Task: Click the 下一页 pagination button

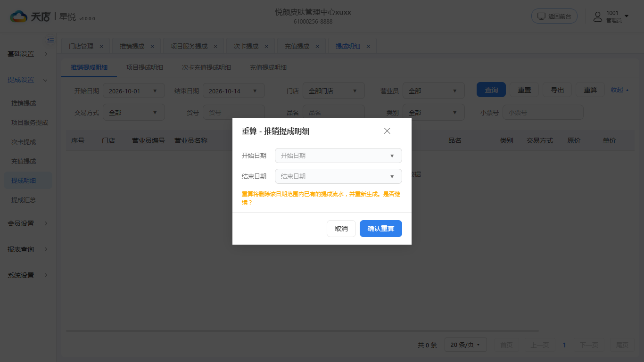Action: coord(589,345)
